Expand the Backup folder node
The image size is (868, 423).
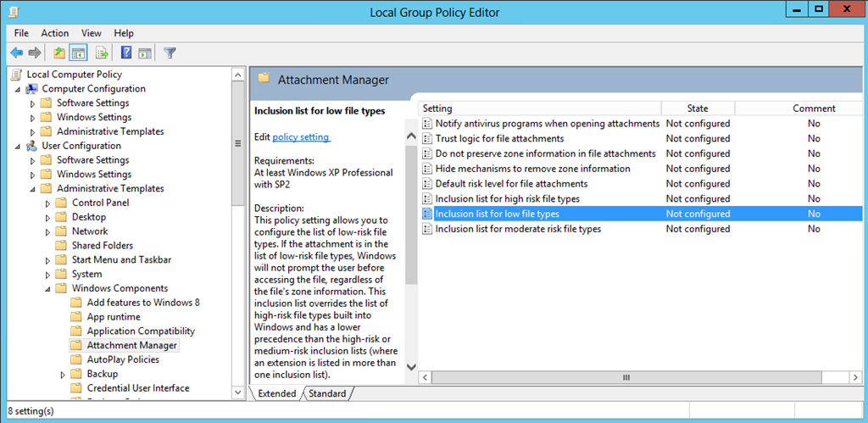pos(63,375)
